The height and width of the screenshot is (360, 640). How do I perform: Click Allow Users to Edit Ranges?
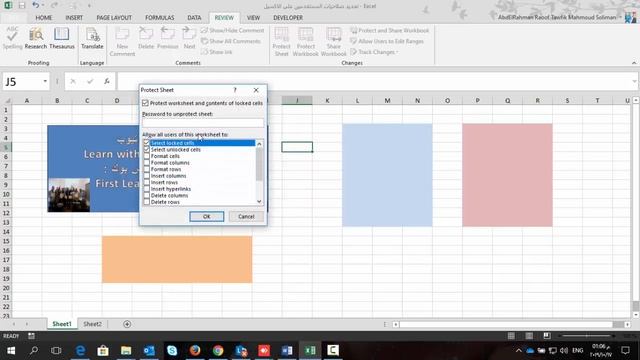387,41
